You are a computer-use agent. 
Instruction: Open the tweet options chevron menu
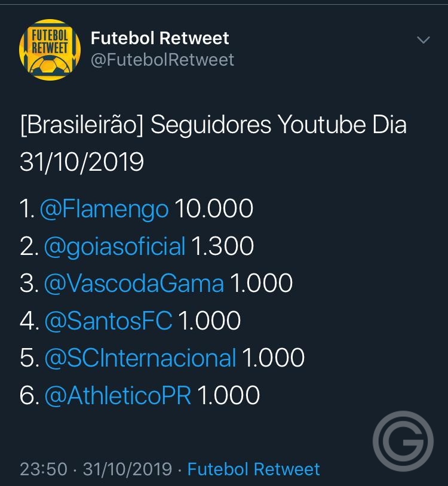(x=423, y=39)
